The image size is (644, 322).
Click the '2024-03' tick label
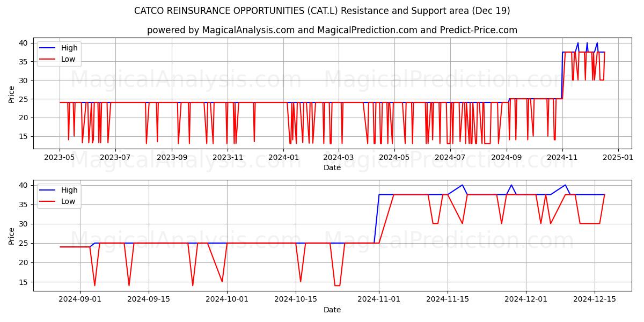click(x=339, y=157)
